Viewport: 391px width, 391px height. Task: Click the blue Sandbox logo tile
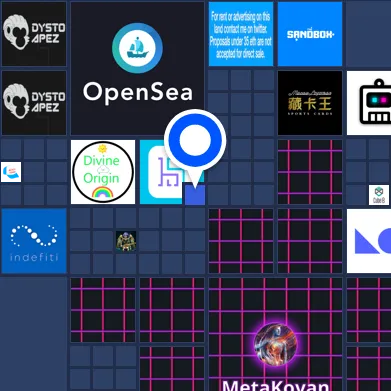coord(310,34)
